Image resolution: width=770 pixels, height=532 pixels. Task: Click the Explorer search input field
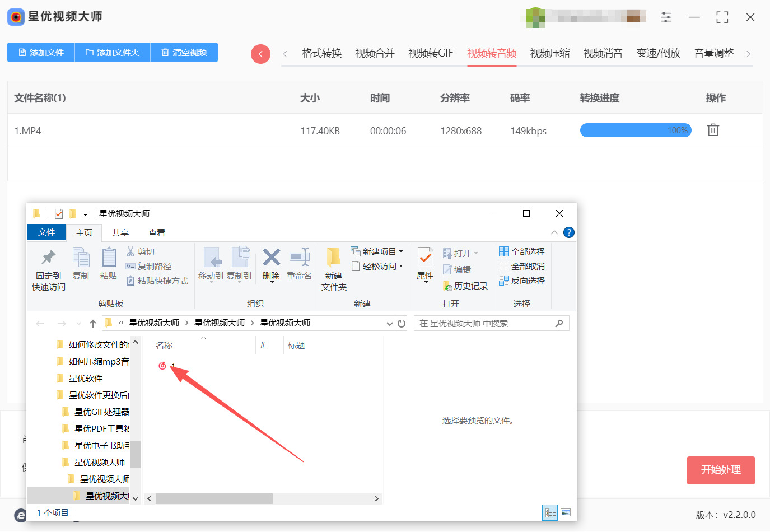(x=485, y=324)
